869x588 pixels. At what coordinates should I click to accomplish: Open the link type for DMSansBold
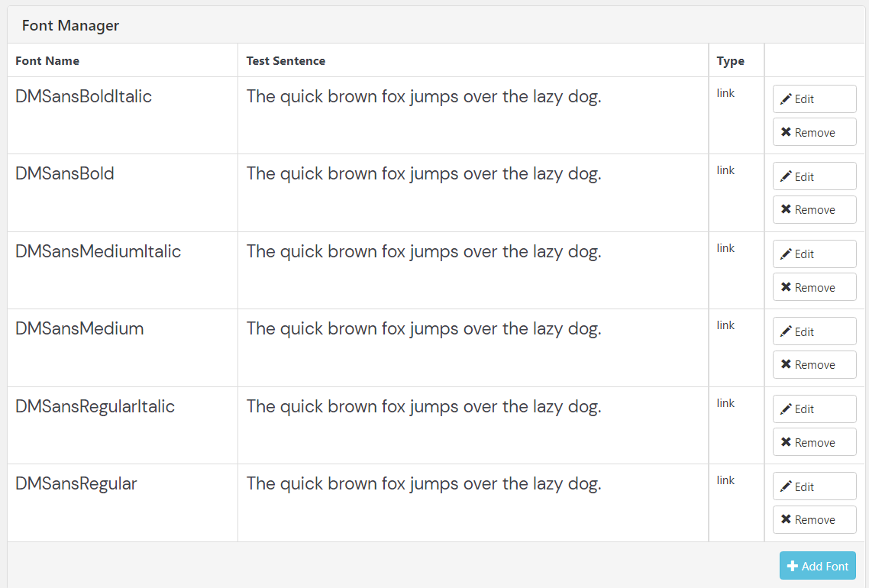coord(725,170)
